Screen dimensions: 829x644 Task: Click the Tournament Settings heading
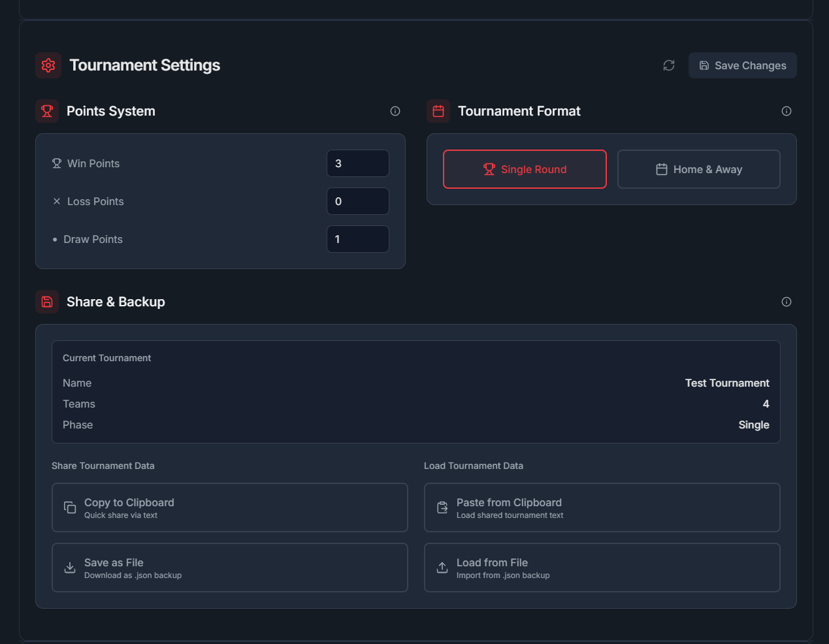(144, 65)
